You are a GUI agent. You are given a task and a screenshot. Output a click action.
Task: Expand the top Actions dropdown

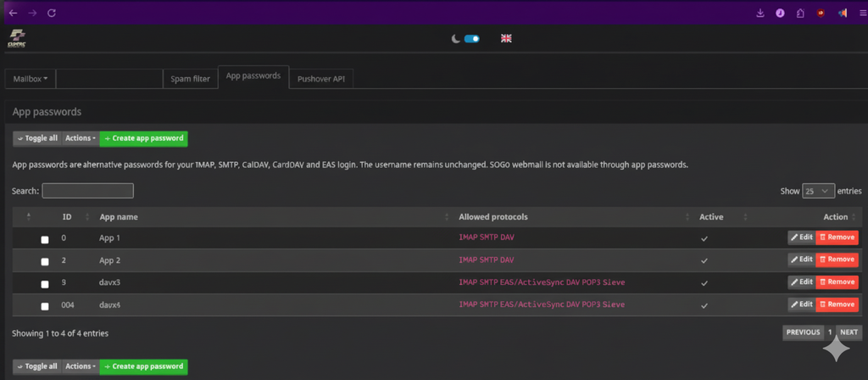coord(81,138)
